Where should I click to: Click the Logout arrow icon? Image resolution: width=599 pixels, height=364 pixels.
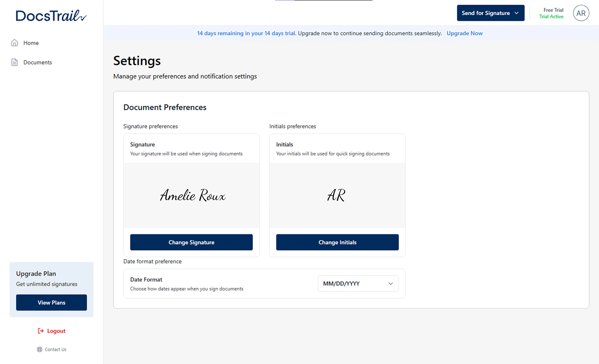(x=41, y=331)
